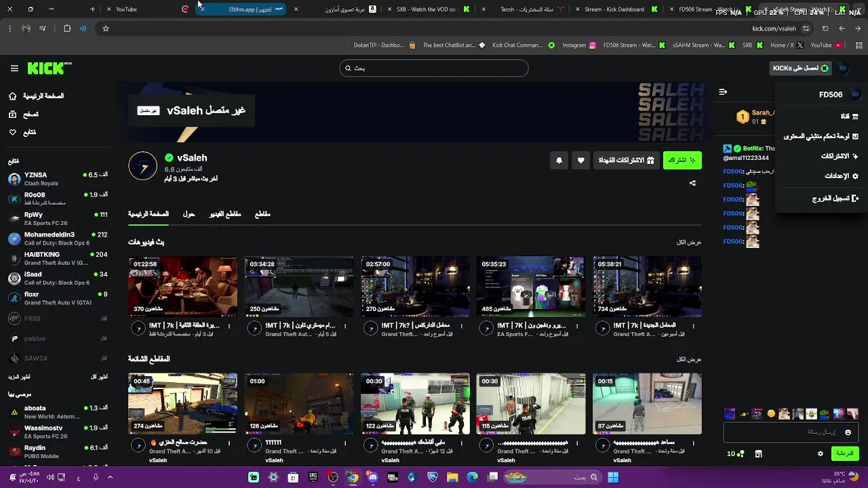This screenshot has height=488, width=868.
Task: Open Wassimostv recommended channel in sidebar
Action: pyautogui.click(x=58, y=432)
